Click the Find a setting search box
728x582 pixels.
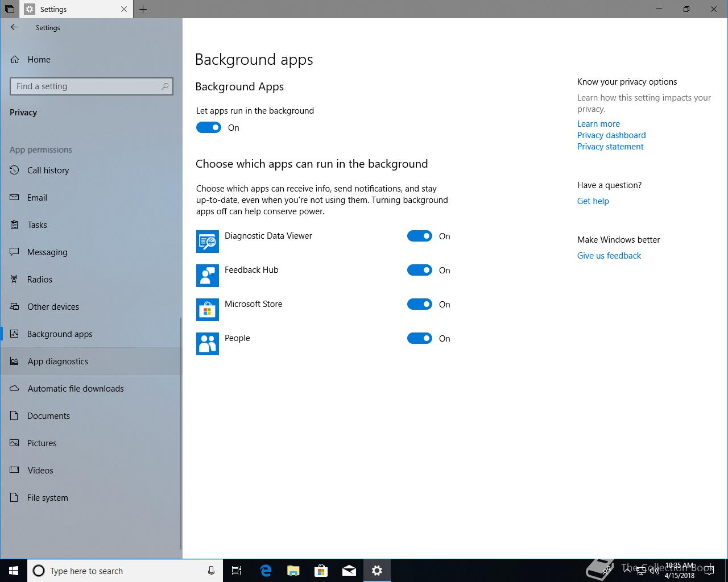pos(92,86)
